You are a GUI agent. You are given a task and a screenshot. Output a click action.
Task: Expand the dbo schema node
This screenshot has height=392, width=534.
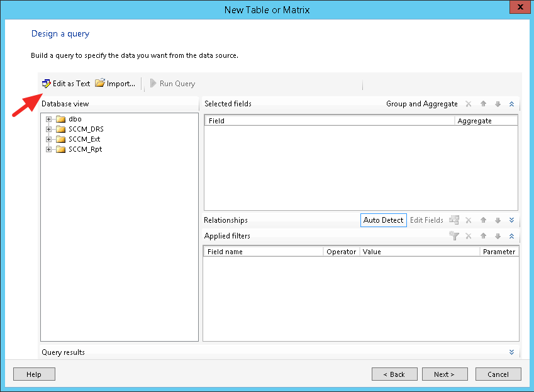(48, 119)
